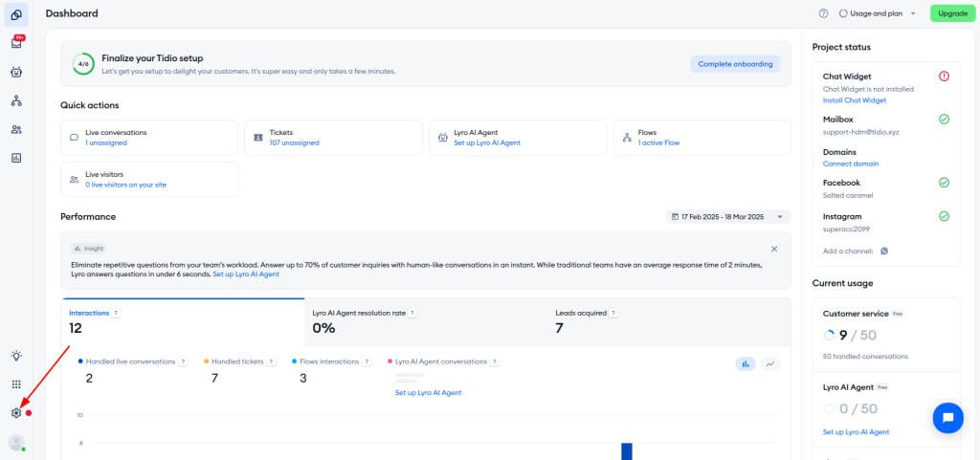Open the Dashboard icon in sidebar
The width and height of the screenshot is (980, 460).
[16, 14]
